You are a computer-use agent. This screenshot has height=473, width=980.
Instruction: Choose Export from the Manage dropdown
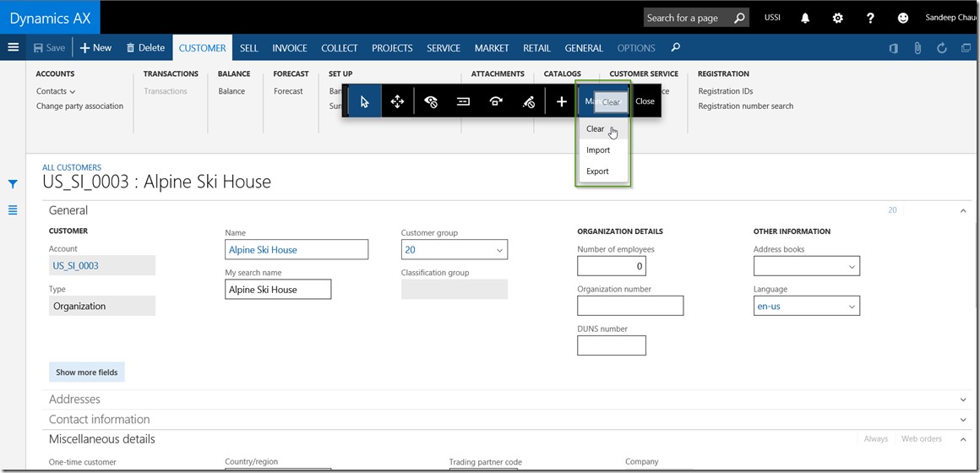tap(603, 171)
